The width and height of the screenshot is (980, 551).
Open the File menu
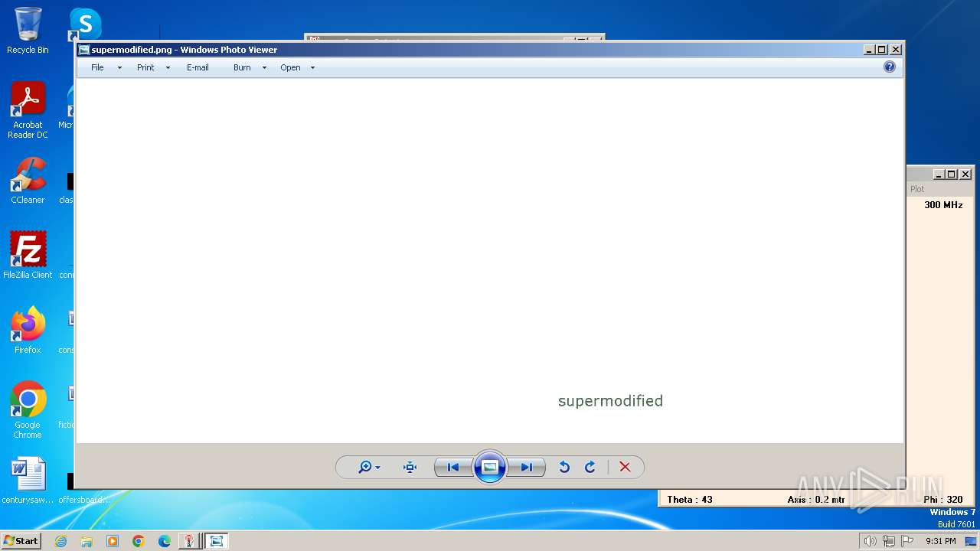97,67
